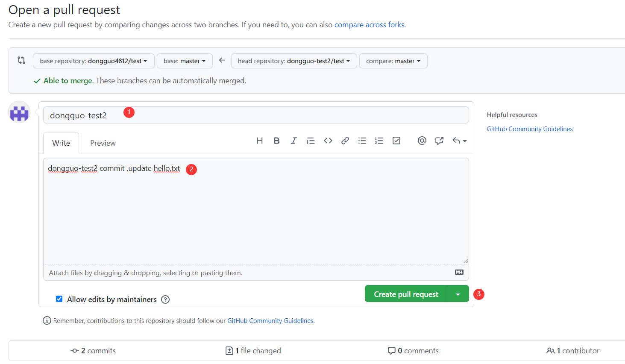Click the 1 contributor summary text
This screenshot has height=364, width=625.
(x=578, y=351)
